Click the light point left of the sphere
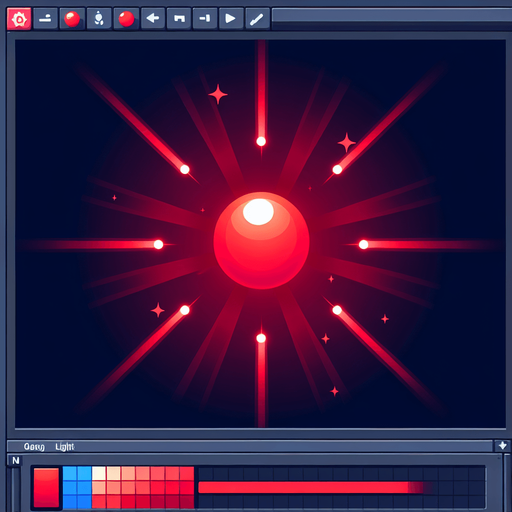Viewport: 512px width, 512px height. (x=158, y=244)
